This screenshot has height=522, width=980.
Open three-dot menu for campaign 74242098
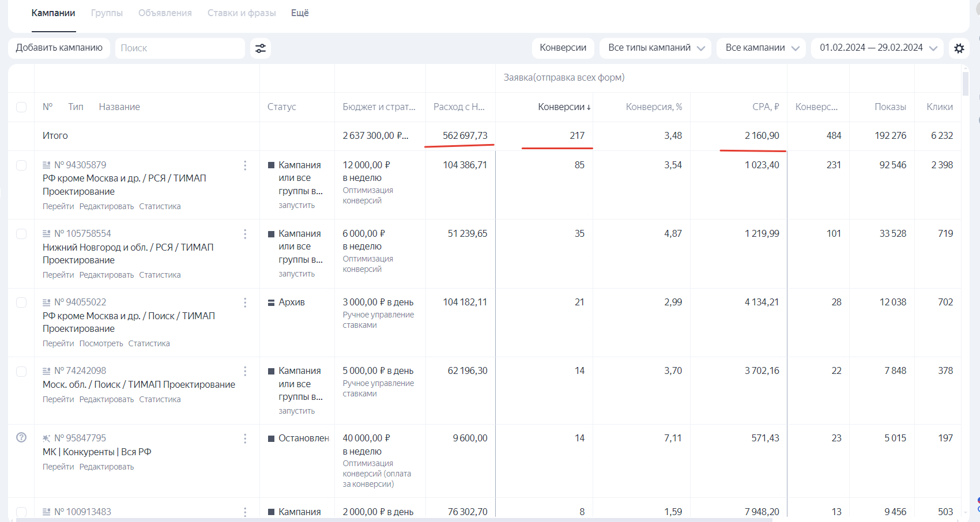coord(245,371)
